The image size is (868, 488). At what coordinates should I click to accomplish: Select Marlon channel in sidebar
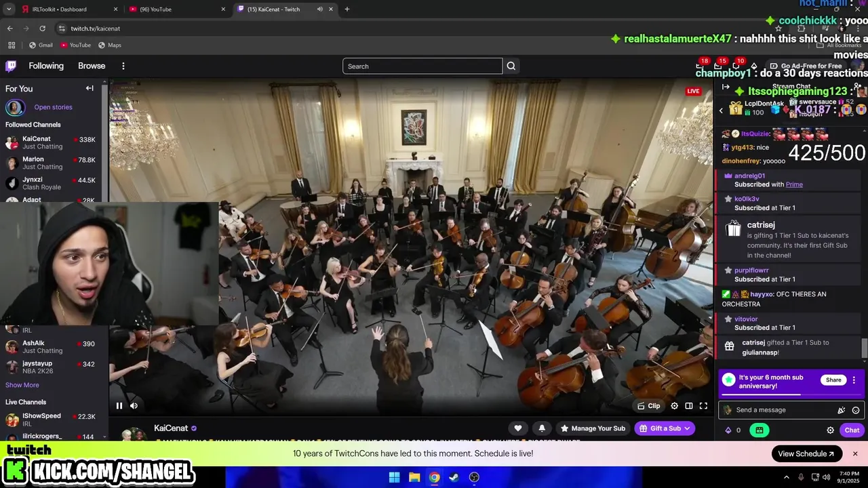pos(51,163)
